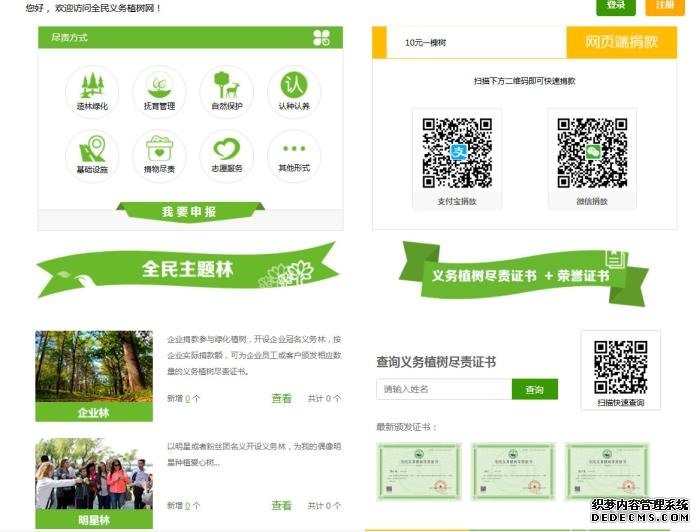Click the 扫描下方二维码即可快速捐款 text
Viewport: 700px width, 532px height.
point(525,81)
